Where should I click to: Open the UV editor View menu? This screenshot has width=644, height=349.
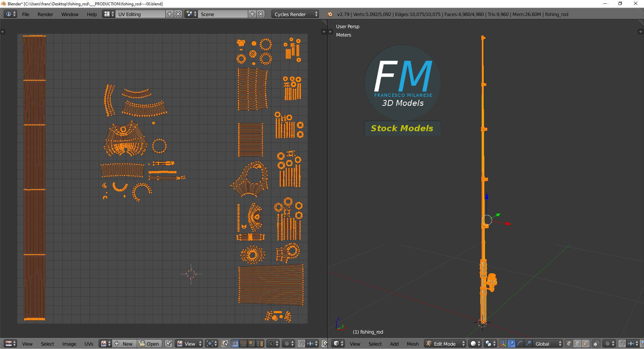[27, 344]
